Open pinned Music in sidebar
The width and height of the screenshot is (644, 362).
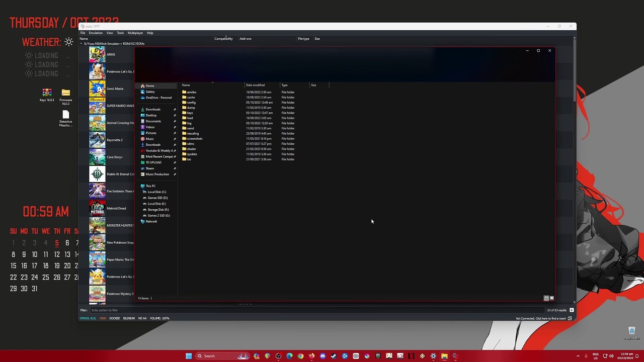(x=149, y=139)
